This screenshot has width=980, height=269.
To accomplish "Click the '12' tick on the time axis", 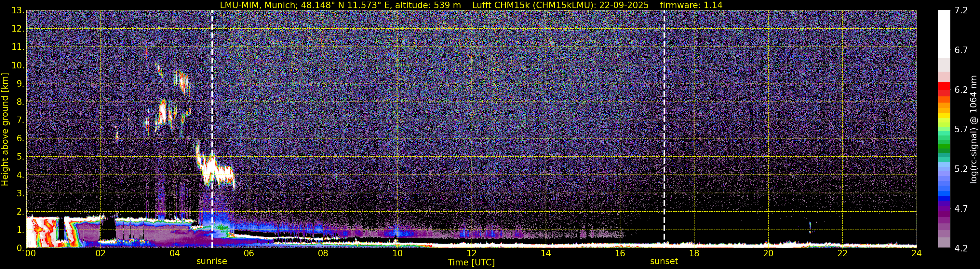I will click(x=471, y=253).
